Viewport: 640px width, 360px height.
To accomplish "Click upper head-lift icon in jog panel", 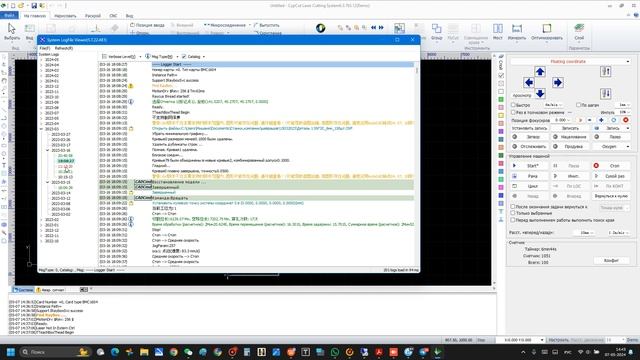I will pyautogui.click(x=605, y=72).
